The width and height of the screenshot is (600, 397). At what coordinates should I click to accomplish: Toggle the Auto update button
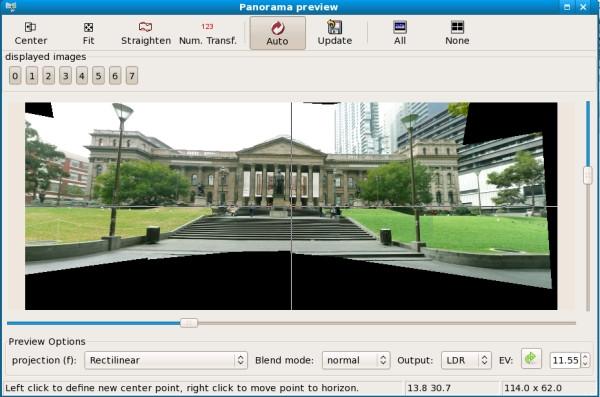277,33
